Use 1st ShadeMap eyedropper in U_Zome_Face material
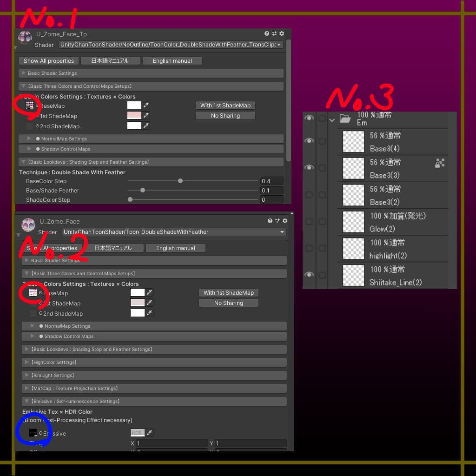 tap(149, 303)
